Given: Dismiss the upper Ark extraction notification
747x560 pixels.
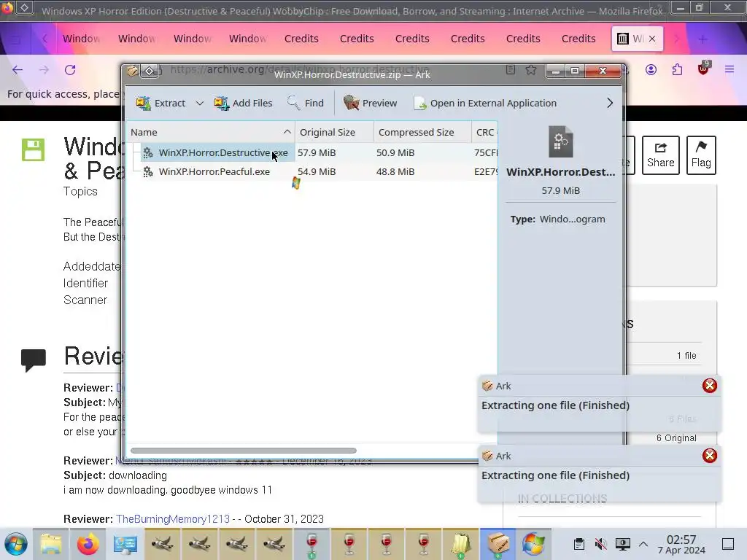Looking at the screenshot, I should 710,386.
